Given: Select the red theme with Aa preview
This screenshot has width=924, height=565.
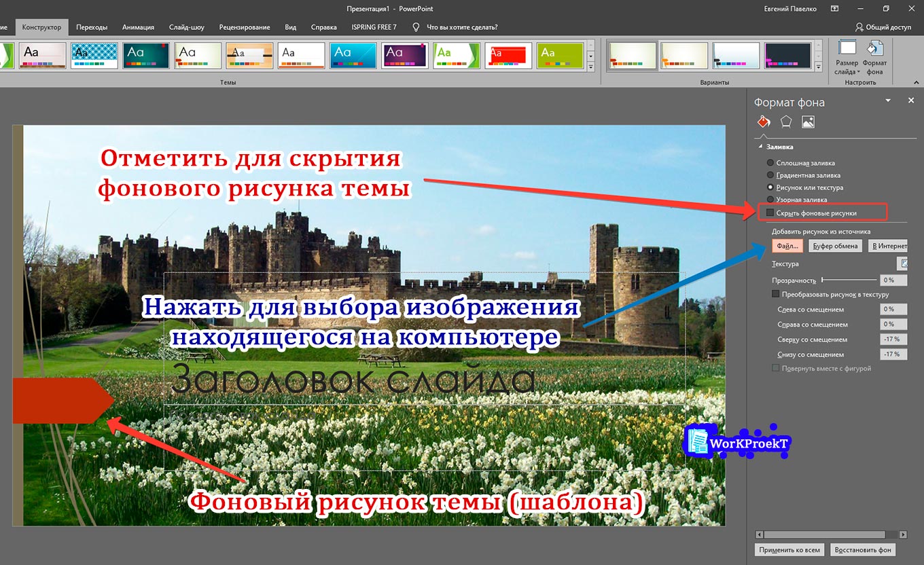Looking at the screenshot, I should (x=508, y=56).
